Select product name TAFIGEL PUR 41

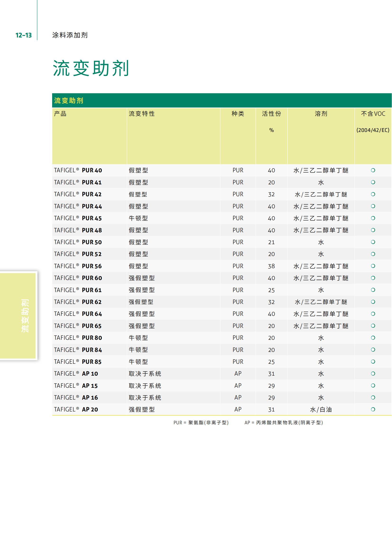coord(78,182)
